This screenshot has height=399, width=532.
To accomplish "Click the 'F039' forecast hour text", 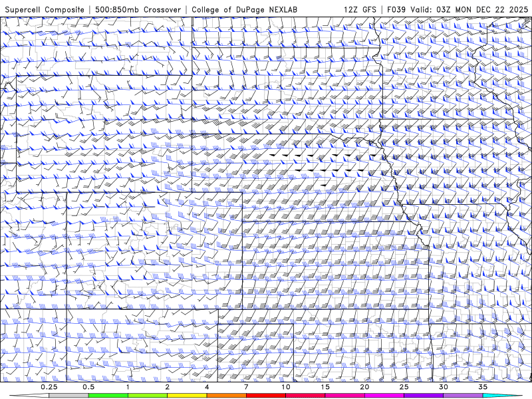I will (396, 9).
